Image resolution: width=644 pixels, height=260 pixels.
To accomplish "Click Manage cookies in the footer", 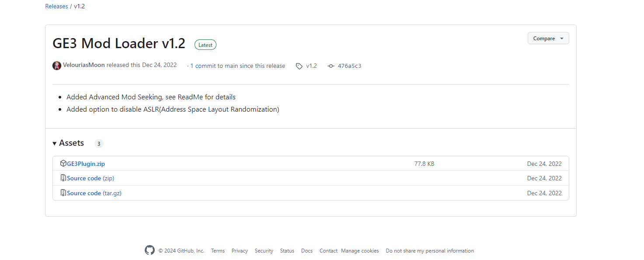I will [x=360, y=251].
